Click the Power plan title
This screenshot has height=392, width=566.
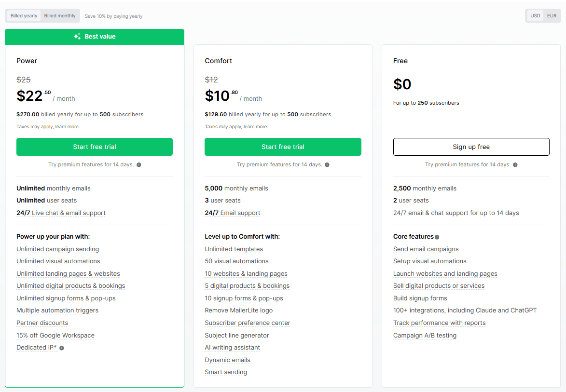tap(27, 61)
